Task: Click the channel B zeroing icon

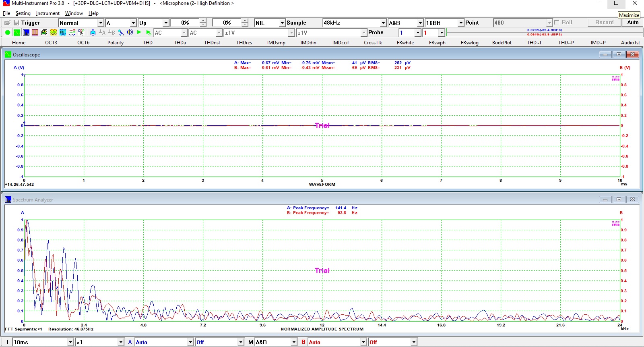Action: click(111, 33)
